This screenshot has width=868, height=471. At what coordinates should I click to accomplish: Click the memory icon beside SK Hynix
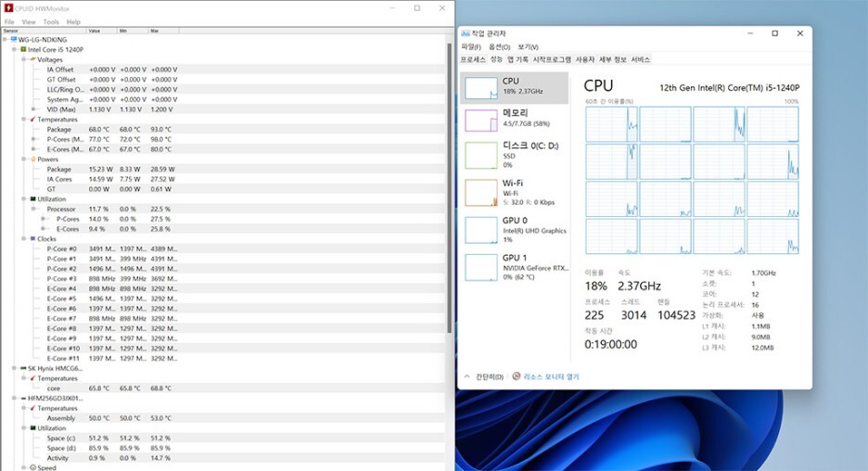[23, 369]
